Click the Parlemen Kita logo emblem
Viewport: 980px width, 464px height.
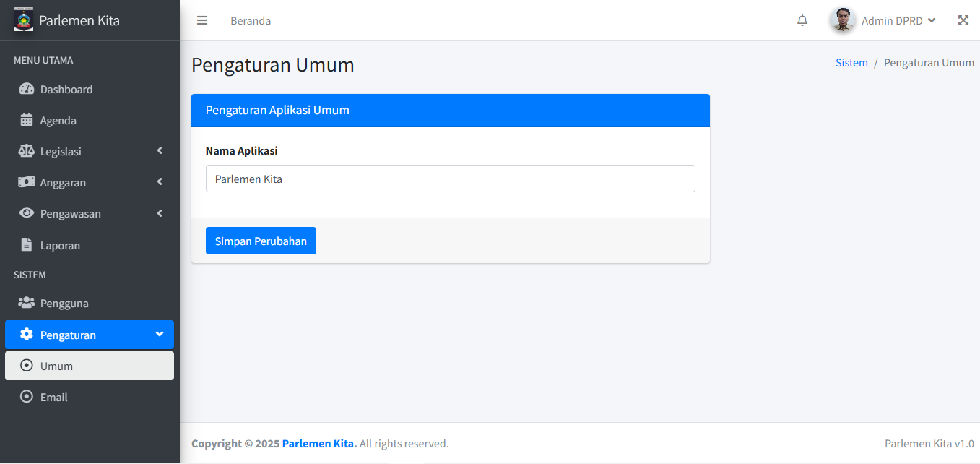[24, 20]
